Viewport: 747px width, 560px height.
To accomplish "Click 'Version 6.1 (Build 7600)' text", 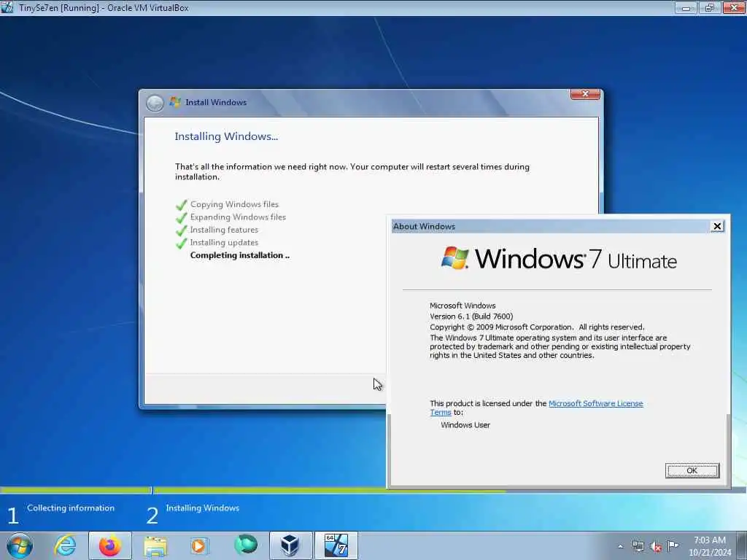I will click(x=471, y=316).
